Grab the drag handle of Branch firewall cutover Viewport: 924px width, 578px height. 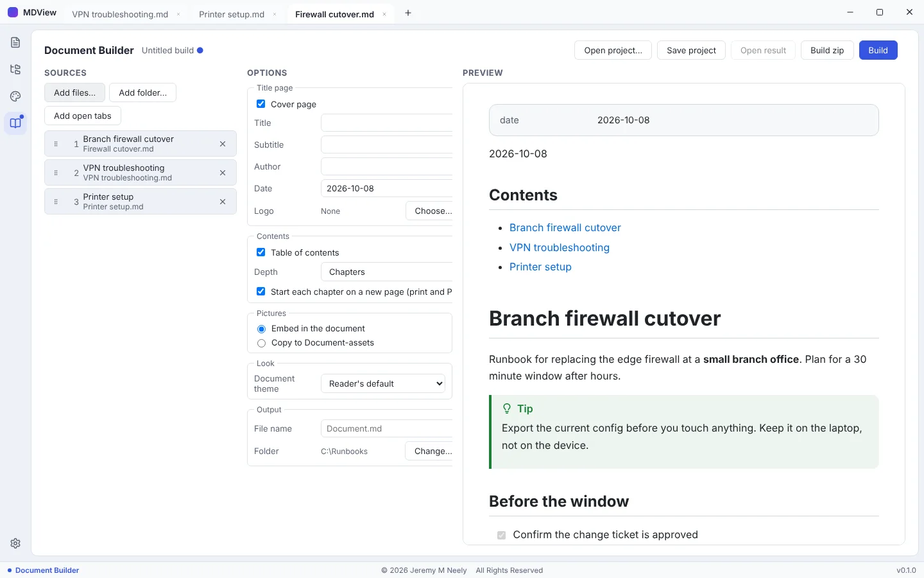[56, 144]
